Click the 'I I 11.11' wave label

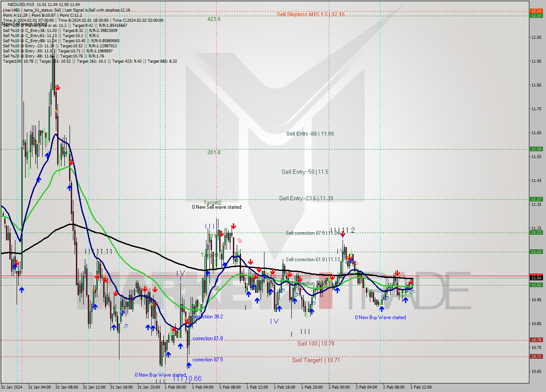[99, 251]
